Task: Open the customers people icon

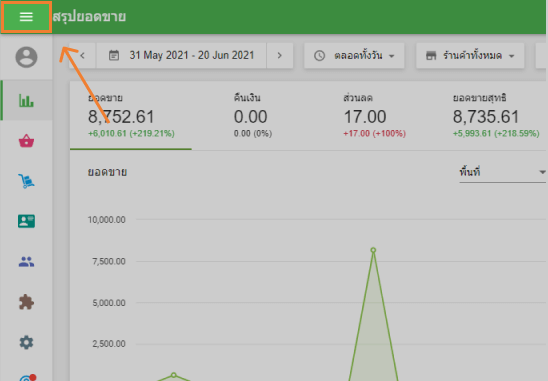Action: (26, 261)
